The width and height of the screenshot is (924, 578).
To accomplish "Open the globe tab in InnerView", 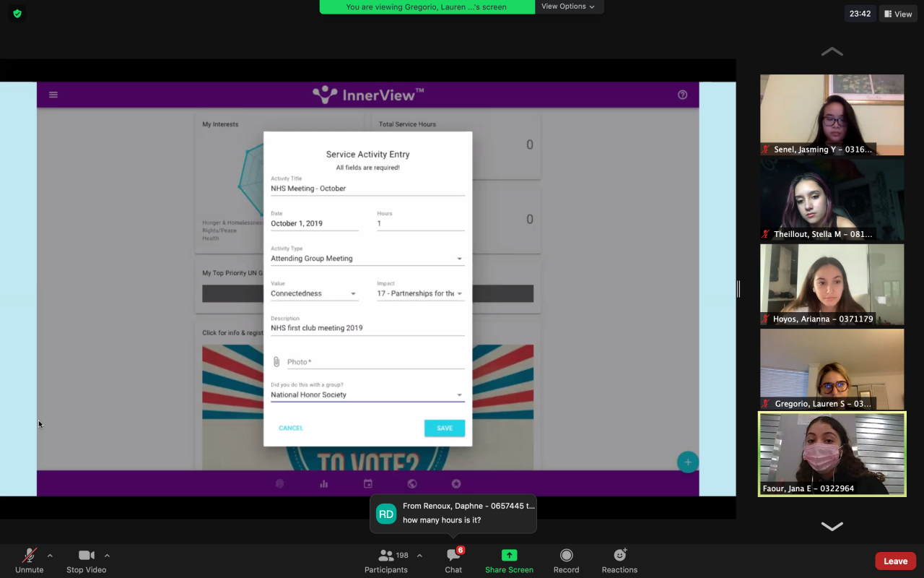I will (412, 484).
